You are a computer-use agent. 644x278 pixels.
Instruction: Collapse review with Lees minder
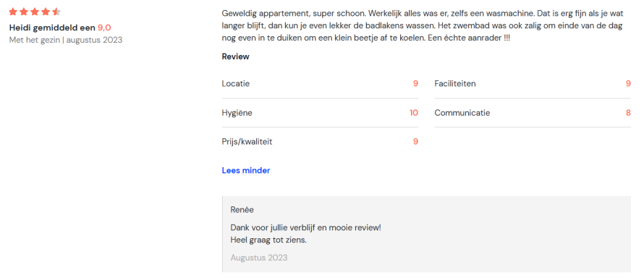click(246, 170)
